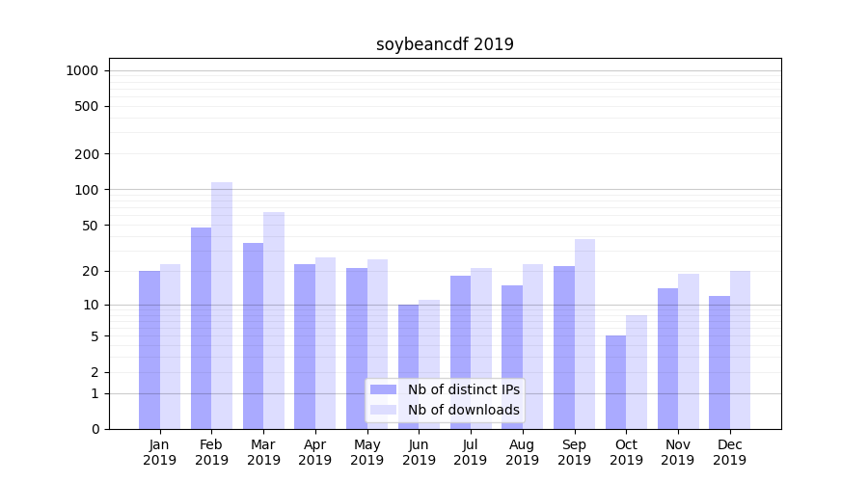Click the 'Nb of downloads' legend color swatch
The image size is (868, 482).
(383, 410)
